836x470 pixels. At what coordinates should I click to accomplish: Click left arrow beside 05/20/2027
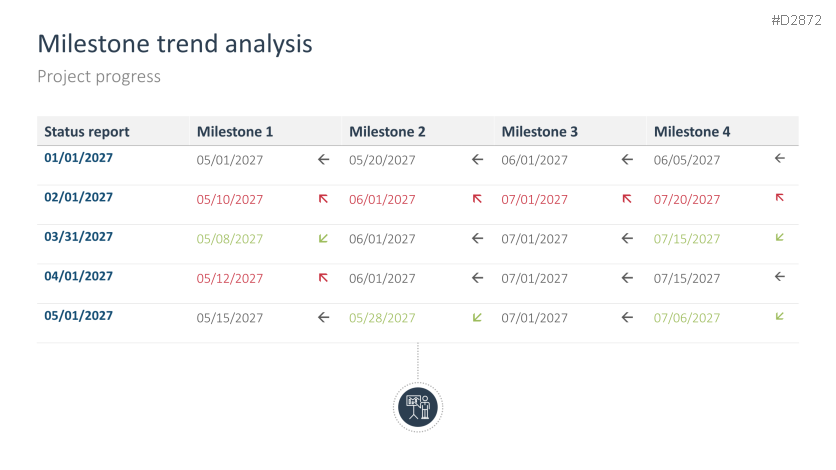click(477, 159)
